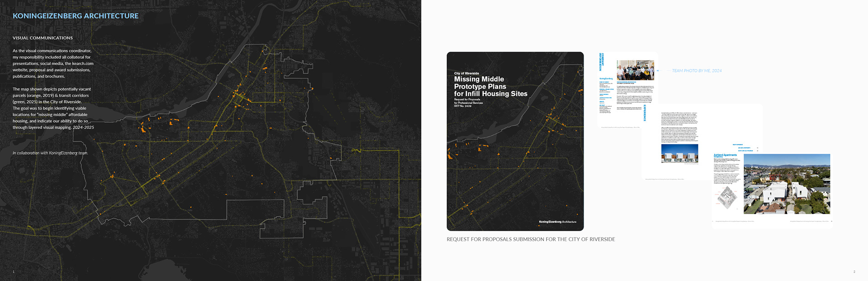Open the Ashland Apartments aerial photo
This screenshot has height=281, width=868.
[x=787, y=184]
